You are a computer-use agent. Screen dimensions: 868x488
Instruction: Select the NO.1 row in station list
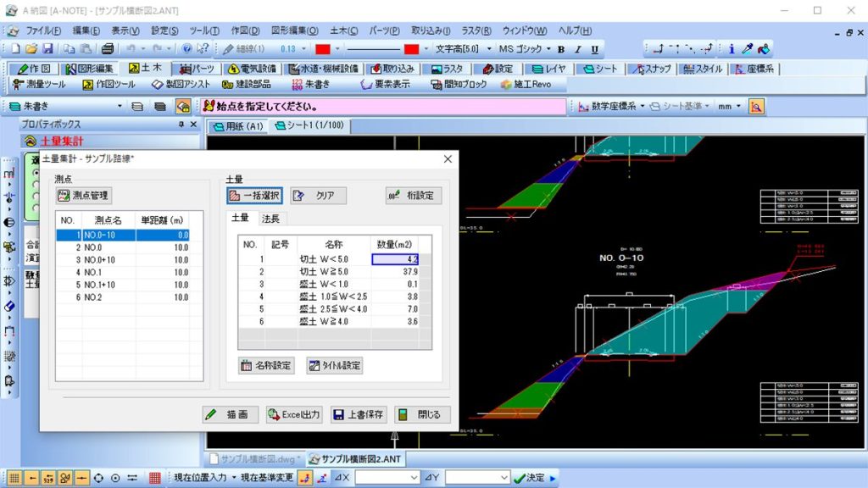[x=94, y=273]
